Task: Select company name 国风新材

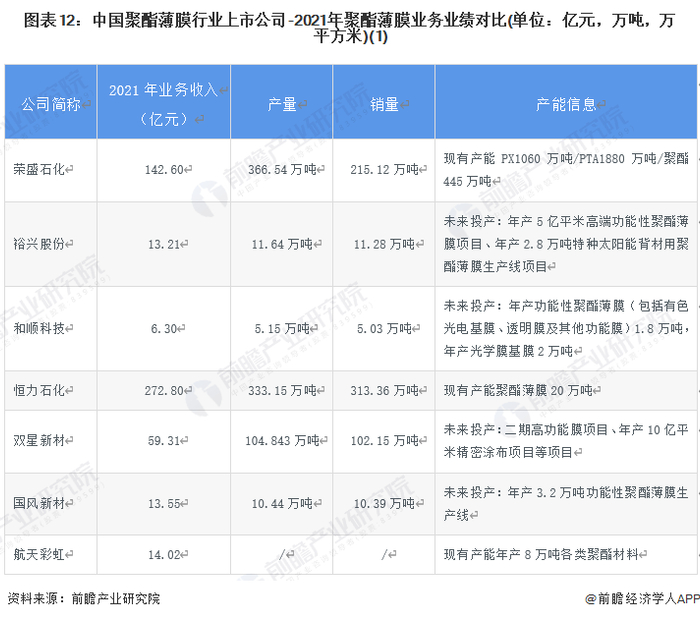Action: point(39,503)
